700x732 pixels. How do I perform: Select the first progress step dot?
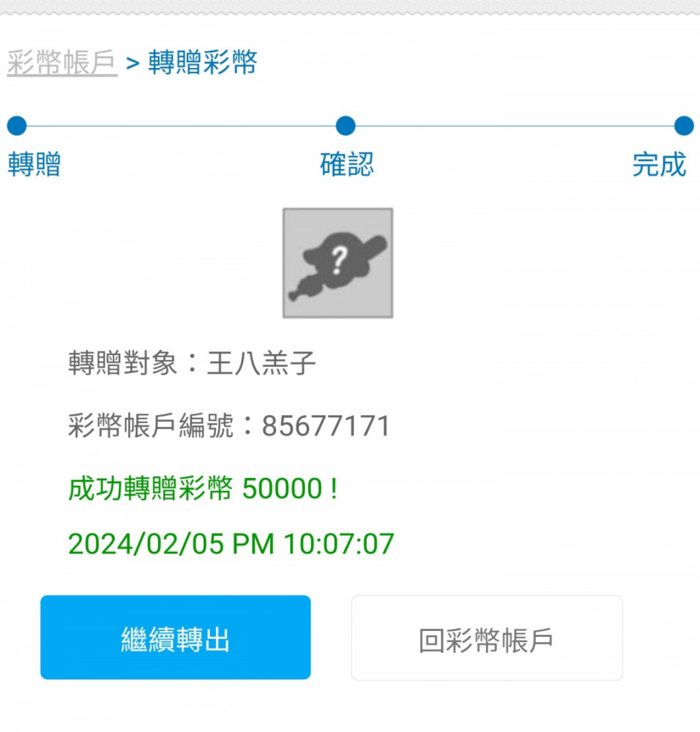(x=17, y=126)
